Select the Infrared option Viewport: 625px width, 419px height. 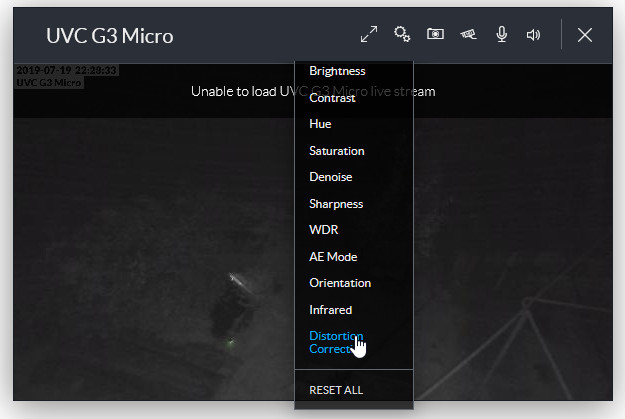pyautogui.click(x=331, y=310)
